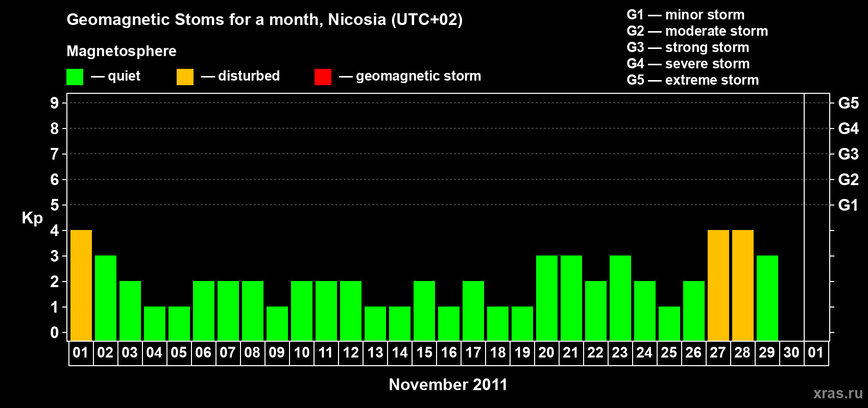Click the green bar for day 23
Screen dimensions: 868x408
(x=620, y=298)
